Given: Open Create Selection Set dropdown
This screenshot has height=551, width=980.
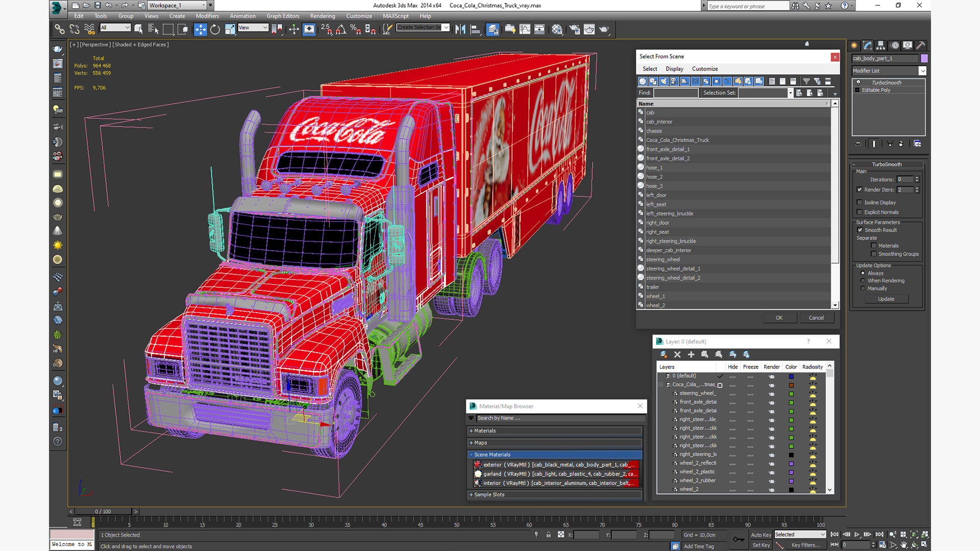Looking at the screenshot, I should (423, 28).
